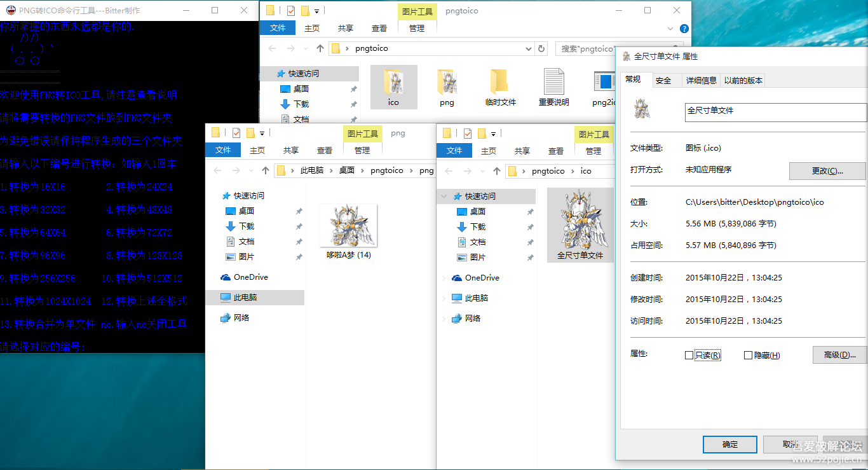Switch to 主页 tab in png window

(257, 150)
